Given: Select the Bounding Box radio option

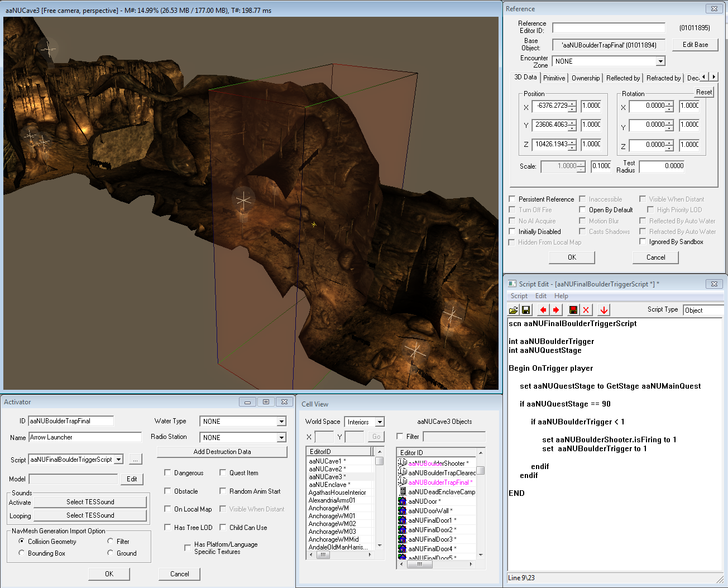Looking at the screenshot, I should 22,553.
